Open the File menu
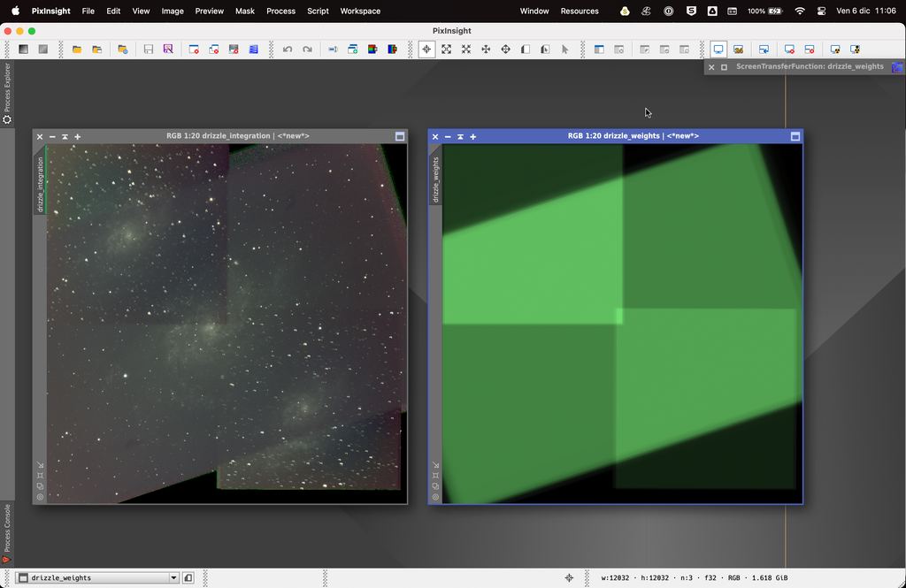 [88, 11]
